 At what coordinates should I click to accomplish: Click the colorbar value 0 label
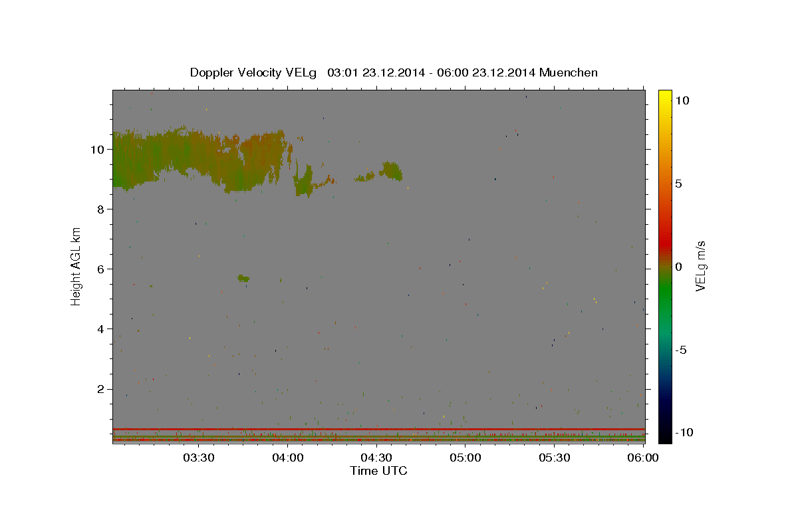tap(679, 266)
